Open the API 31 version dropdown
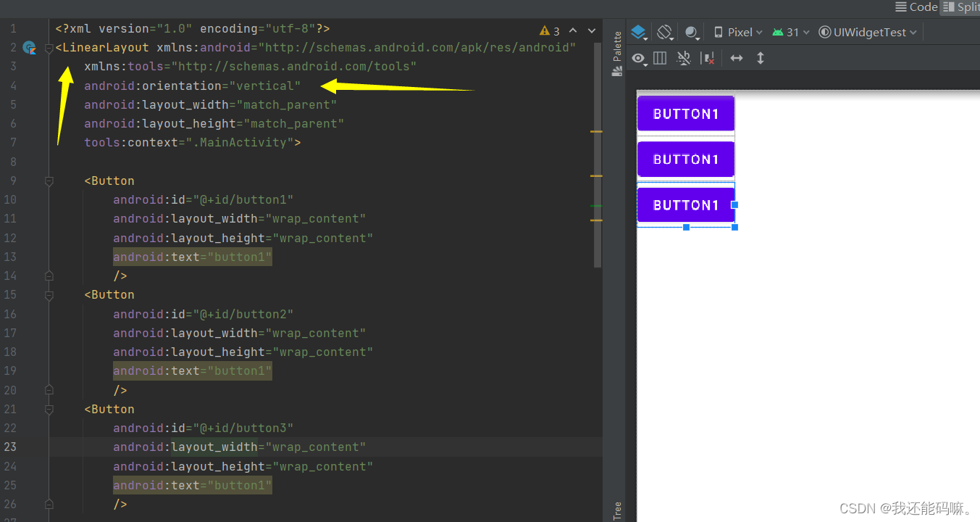Screen dimensions: 980x522 click(791, 32)
